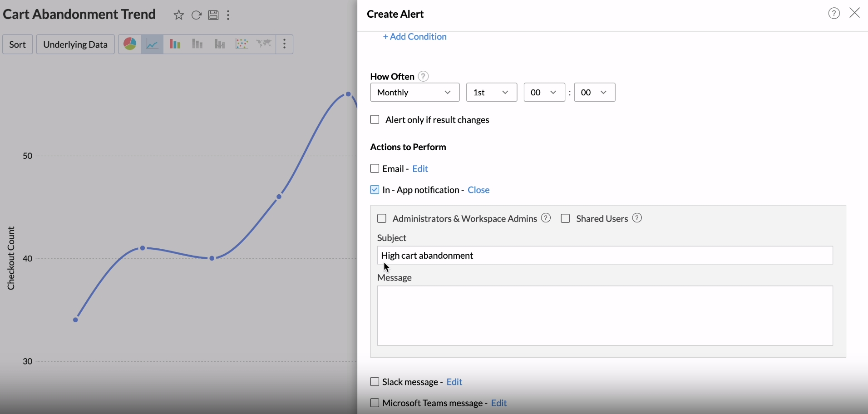Viewport: 868px width, 414px height.
Task: Switch to the bar chart visualization
Action: 175,44
